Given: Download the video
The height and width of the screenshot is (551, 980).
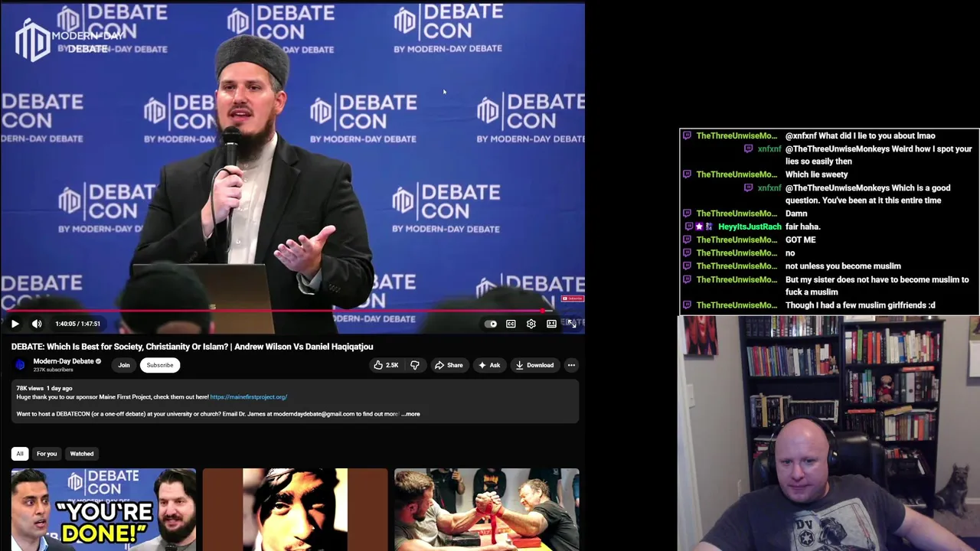Looking at the screenshot, I should pos(534,365).
